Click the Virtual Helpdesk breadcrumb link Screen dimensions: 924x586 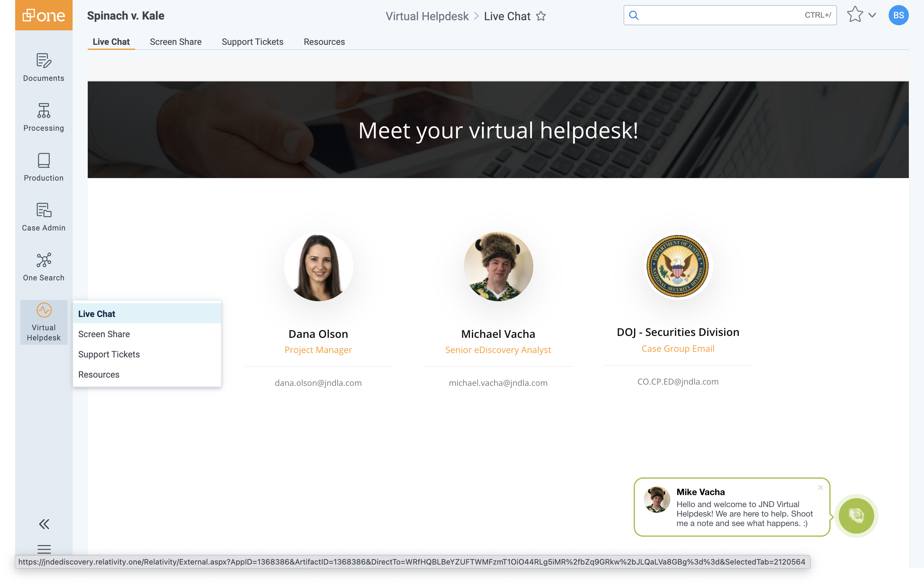[x=427, y=16]
